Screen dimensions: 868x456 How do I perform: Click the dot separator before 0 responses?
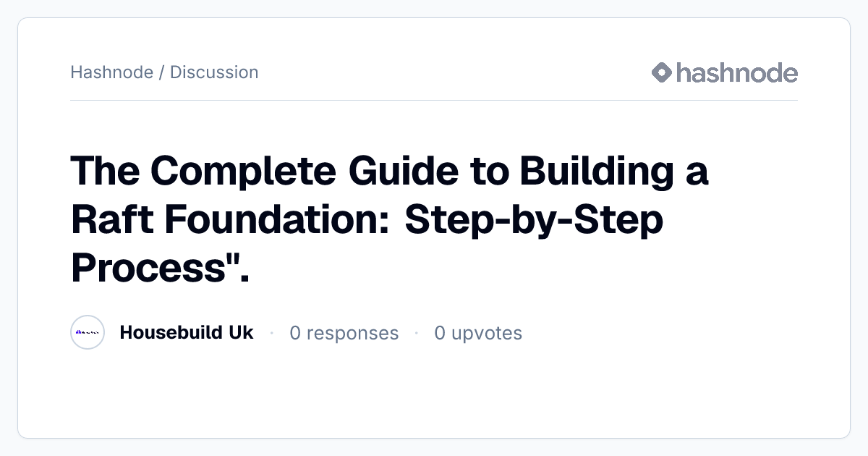(271, 333)
